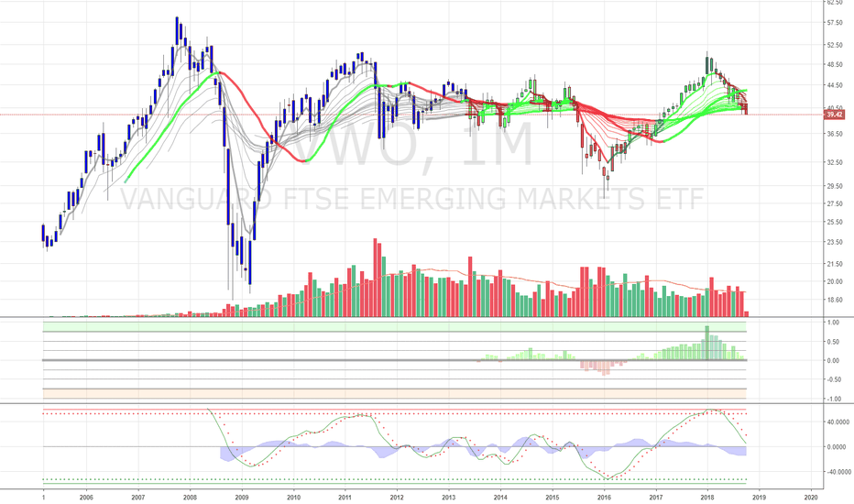Click the red 39.42 current price label

[835, 115]
